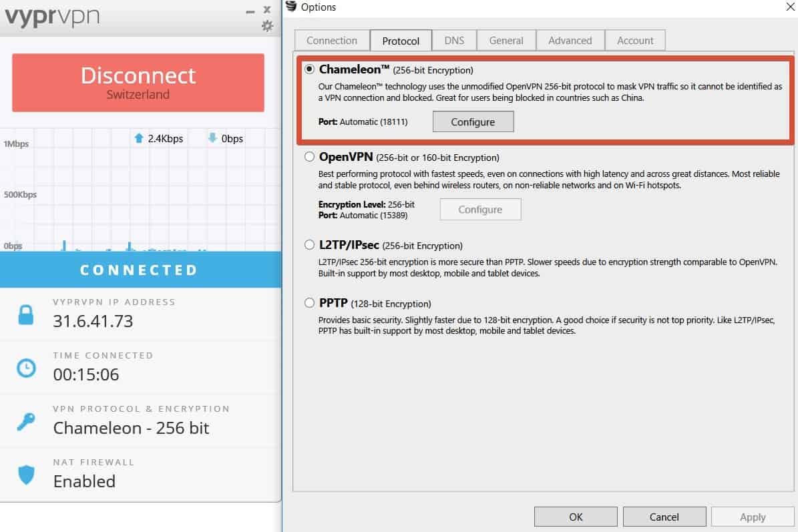Open the Advanced tab
This screenshot has height=532, width=798.
point(570,40)
